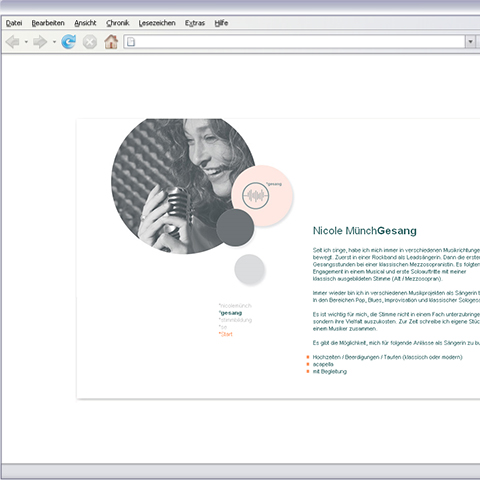480x480 pixels.
Task: Click 'Hochzeiten / Beerdigungen / Taufen' list item
Action: pyautogui.click(x=387, y=357)
